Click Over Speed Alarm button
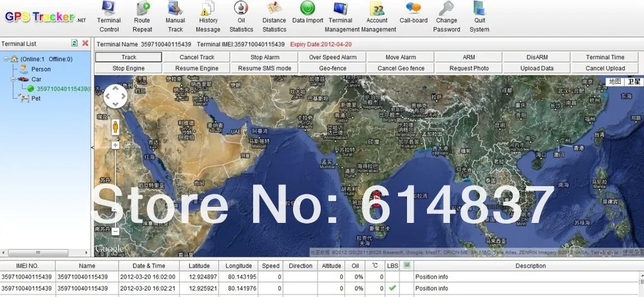Image resolution: width=644 pixels, height=297 pixels. point(333,57)
